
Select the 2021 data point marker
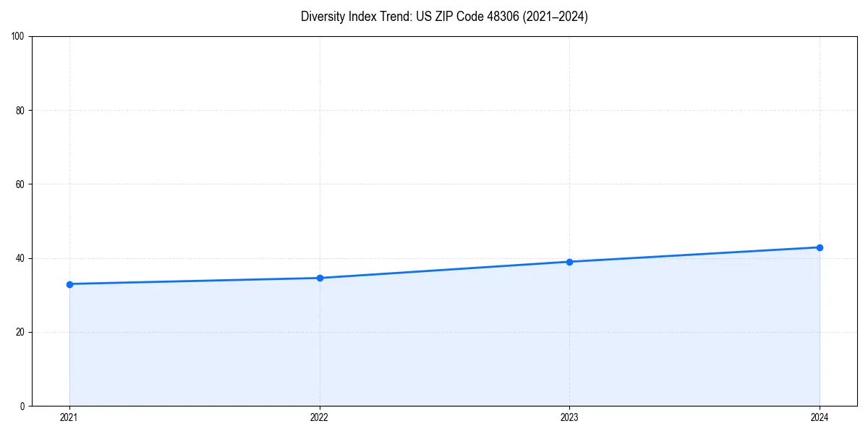coord(69,284)
